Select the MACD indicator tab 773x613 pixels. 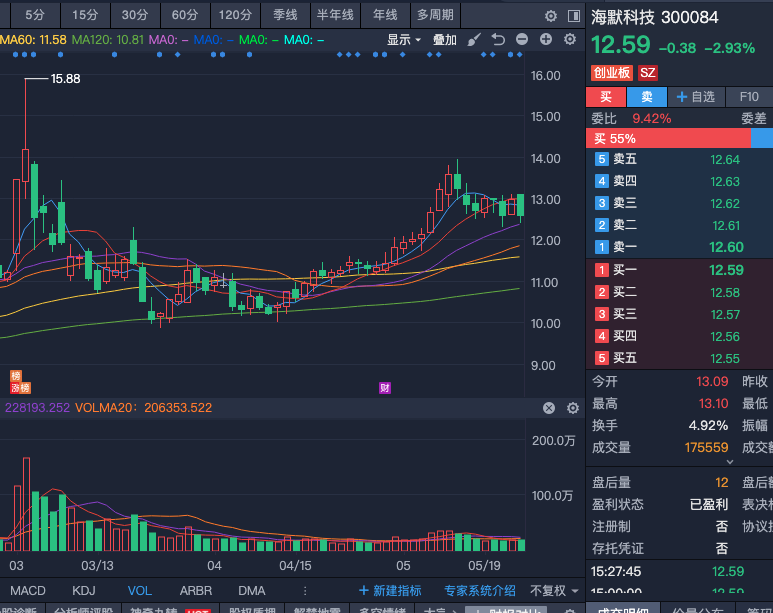click(x=28, y=590)
